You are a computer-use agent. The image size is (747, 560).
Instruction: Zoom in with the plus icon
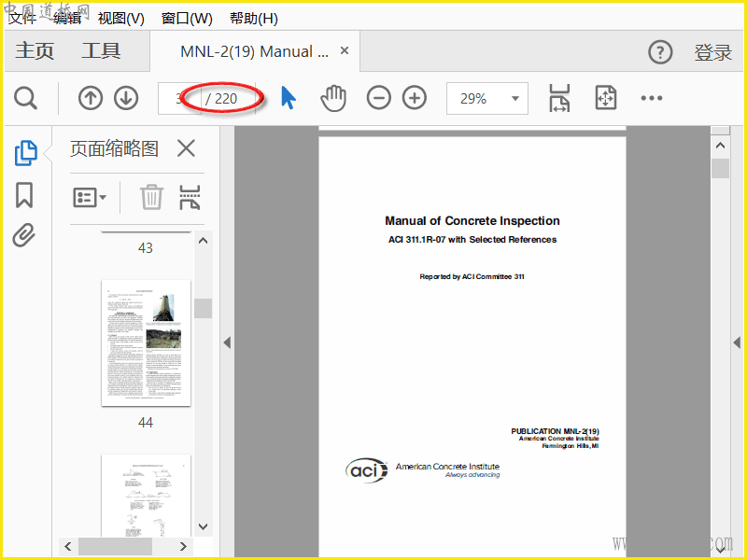(x=414, y=98)
